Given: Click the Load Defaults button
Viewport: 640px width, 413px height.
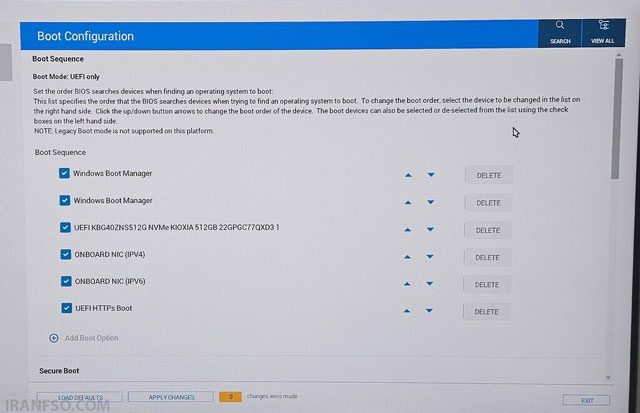Looking at the screenshot, I should [80, 397].
